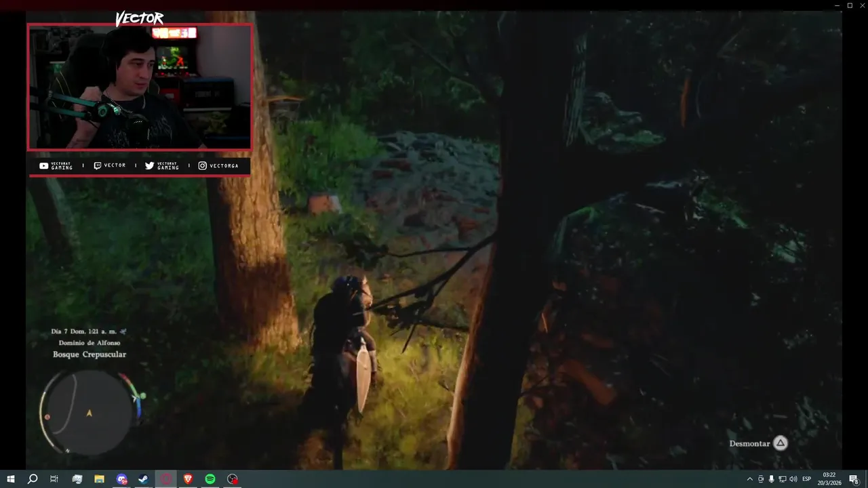Click the VECTOR Twitch handle text
This screenshot has width=868, height=488.
click(115, 165)
